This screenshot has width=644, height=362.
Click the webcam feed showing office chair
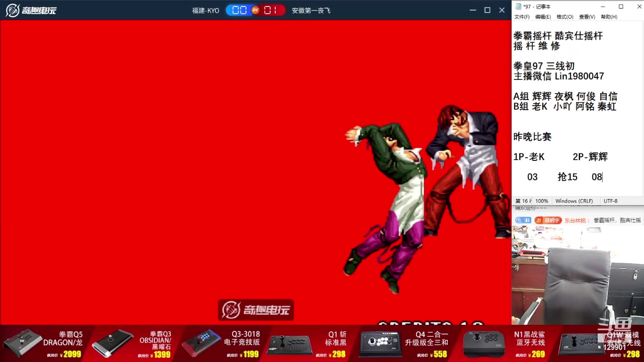coord(578,276)
